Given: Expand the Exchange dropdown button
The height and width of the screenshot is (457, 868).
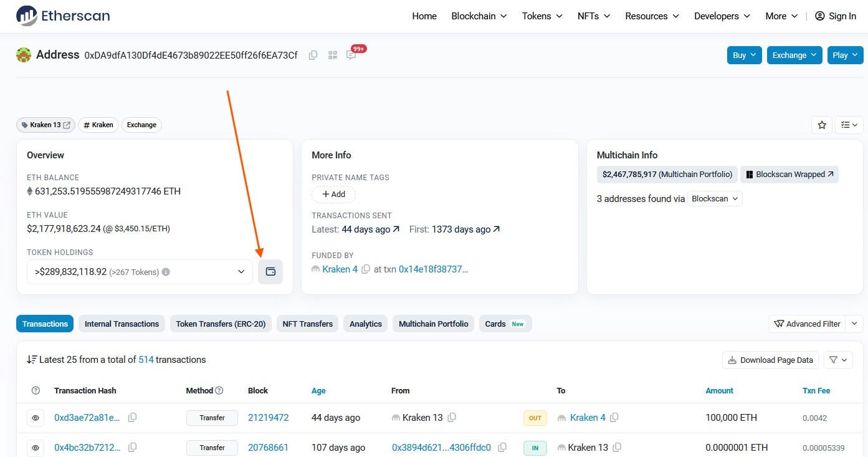Looking at the screenshot, I should pyautogui.click(x=794, y=55).
